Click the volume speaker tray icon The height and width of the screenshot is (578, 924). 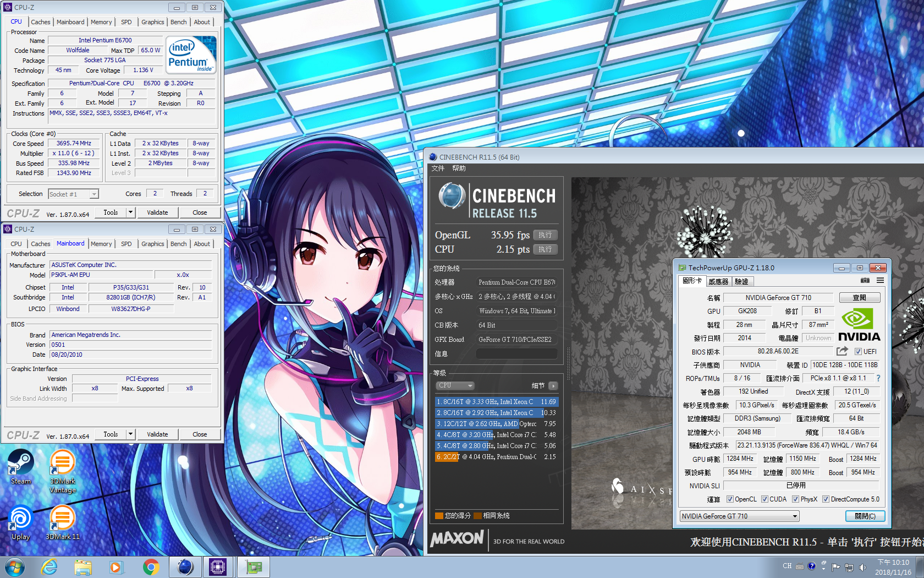coord(862,567)
